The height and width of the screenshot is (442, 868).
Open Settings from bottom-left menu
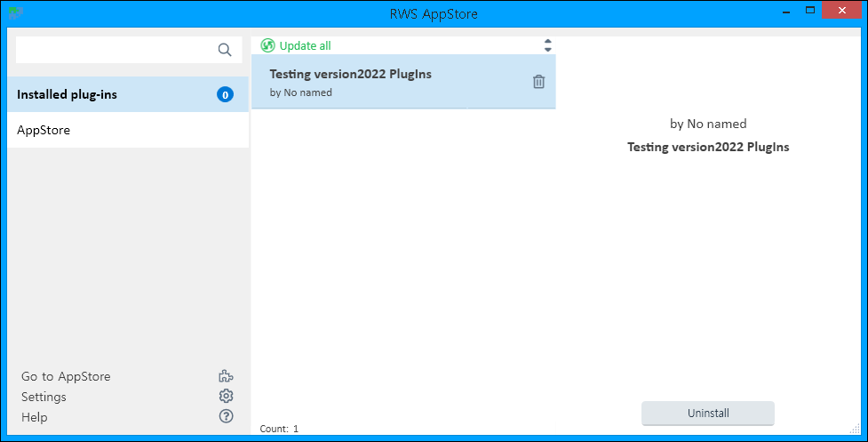point(44,398)
